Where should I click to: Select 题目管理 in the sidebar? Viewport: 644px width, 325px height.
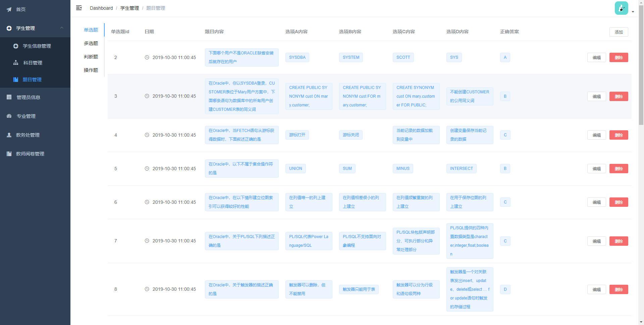[x=32, y=80]
